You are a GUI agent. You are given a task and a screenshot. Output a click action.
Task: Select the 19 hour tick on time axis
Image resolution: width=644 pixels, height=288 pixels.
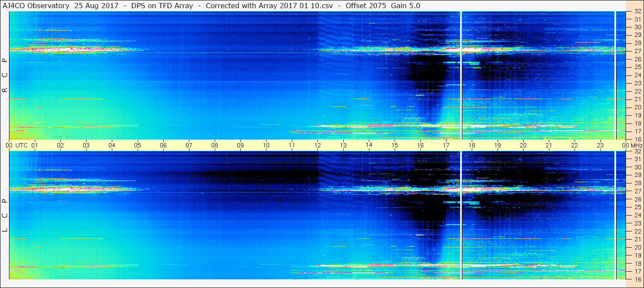click(497, 145)
